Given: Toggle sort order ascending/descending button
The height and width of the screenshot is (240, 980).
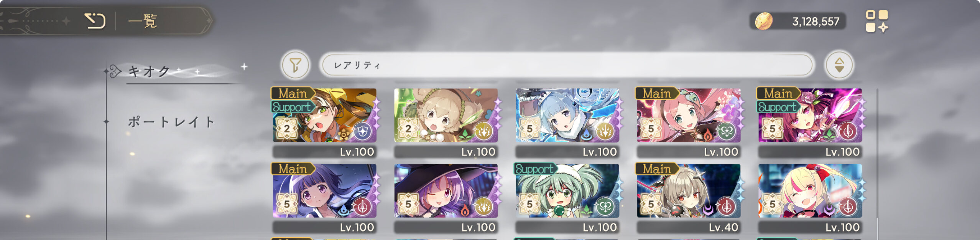Looking at the screenshot, I should click(x=839, y=65).
